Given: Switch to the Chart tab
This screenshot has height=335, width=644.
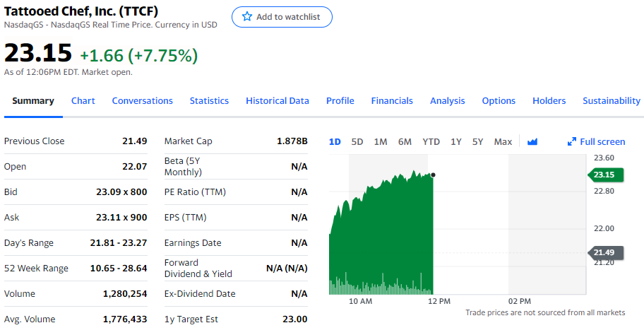Looking at the screenshot, I should pos(83,100).
